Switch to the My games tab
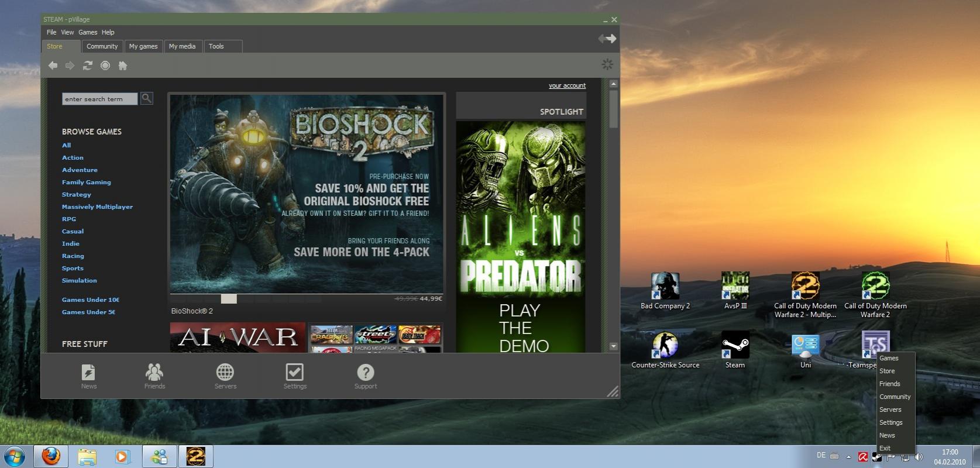 143,46
